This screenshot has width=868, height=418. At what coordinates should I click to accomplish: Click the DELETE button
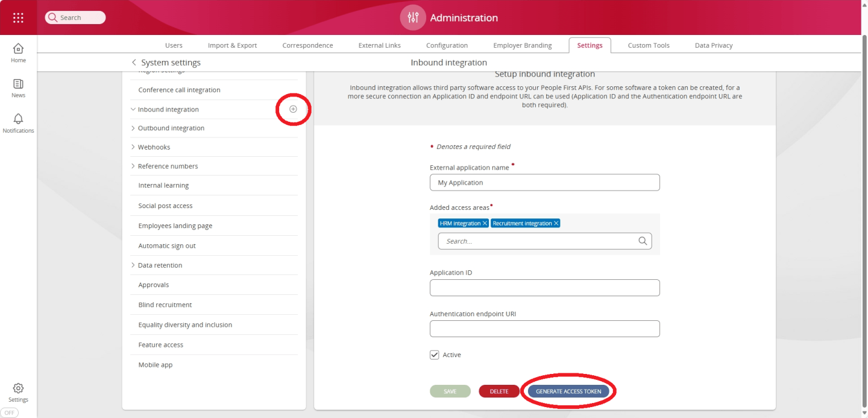(498, 391)
